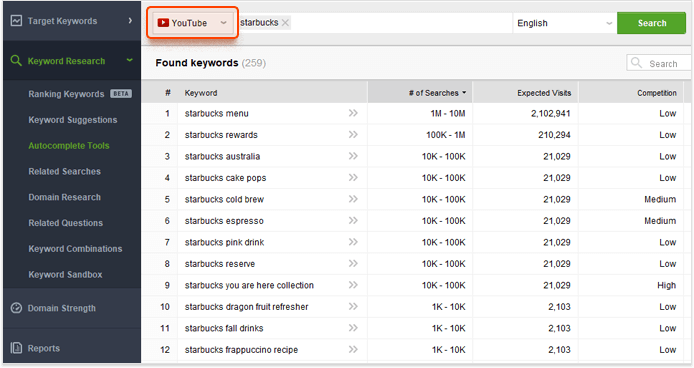The height and width of the screenshot is (368, 694).
Task: Open the English language dropdown
Action: point(564,23)
